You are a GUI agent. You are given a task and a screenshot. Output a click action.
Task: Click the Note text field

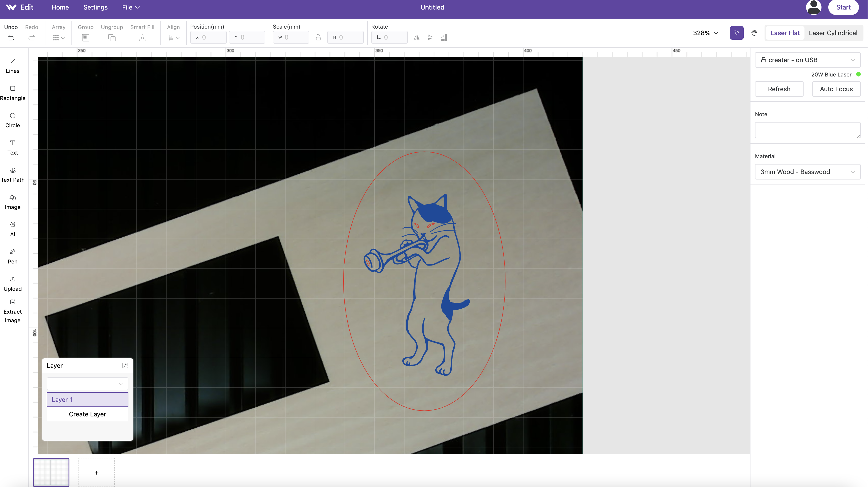pyautogui.click(x=807, y=130)
